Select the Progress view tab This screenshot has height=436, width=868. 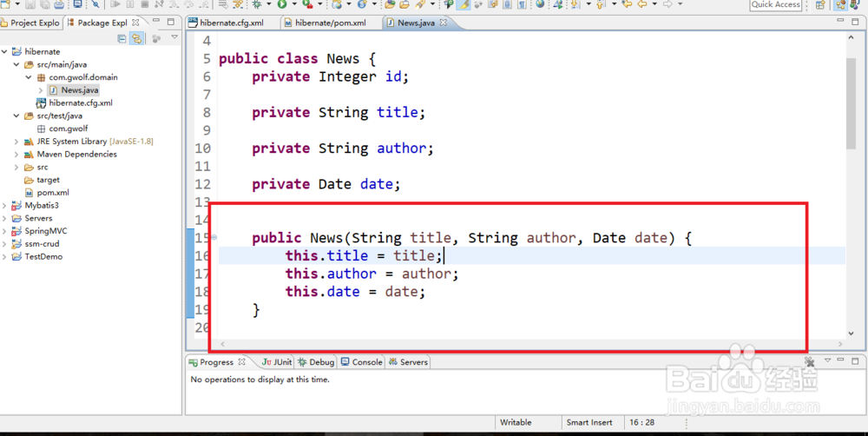pyautogui.click(x=216, y=362)
